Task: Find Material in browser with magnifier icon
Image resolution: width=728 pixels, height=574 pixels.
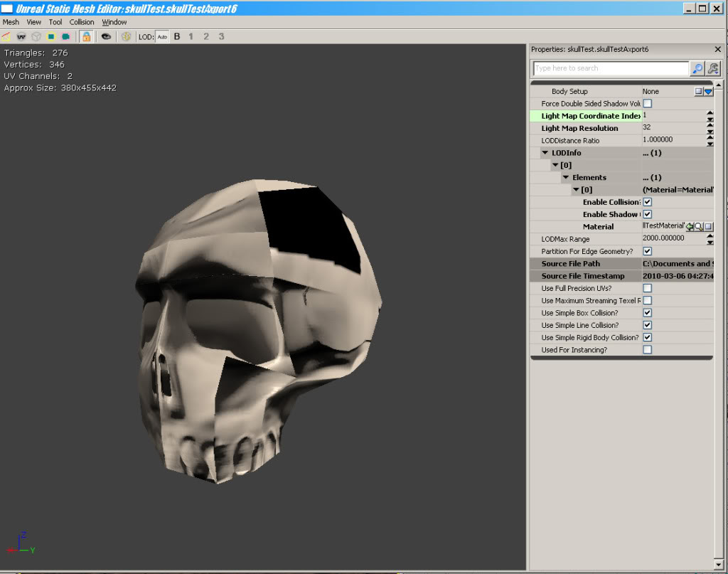Action: 699,227
